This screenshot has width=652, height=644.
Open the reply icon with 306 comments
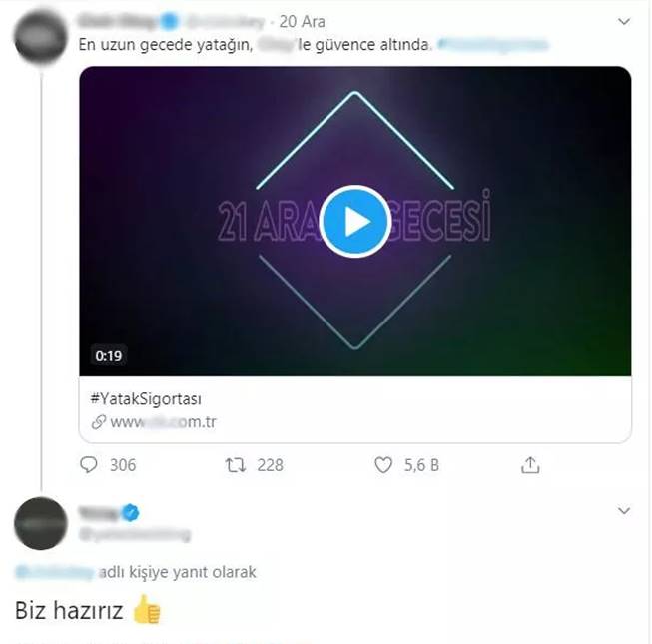[x=89, y=465]
